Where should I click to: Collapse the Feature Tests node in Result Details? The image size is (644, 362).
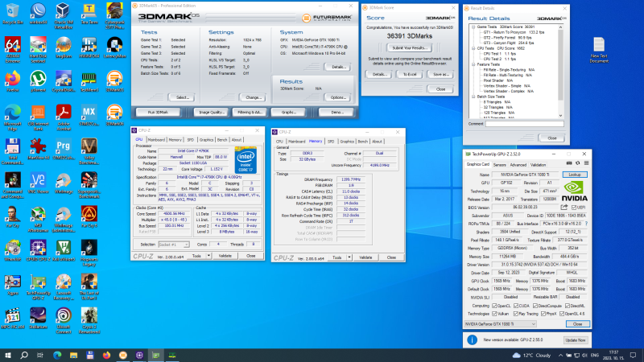pyautogui.click(x=473, y=64)
